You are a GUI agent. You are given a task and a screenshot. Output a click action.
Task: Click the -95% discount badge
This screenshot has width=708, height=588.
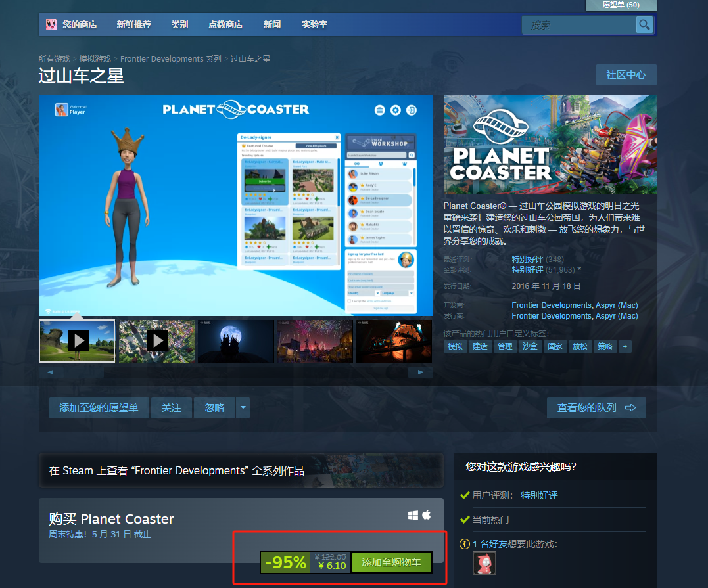(286, 562)
